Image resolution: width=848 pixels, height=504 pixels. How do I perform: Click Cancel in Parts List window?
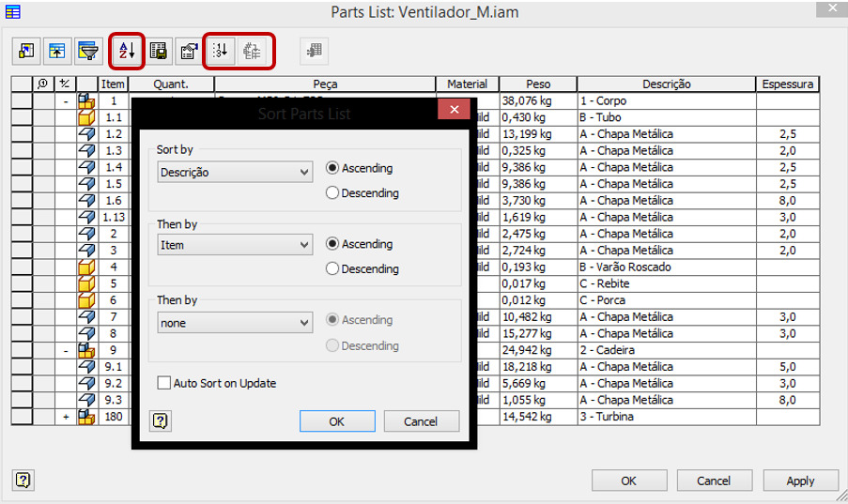(714, 481)
